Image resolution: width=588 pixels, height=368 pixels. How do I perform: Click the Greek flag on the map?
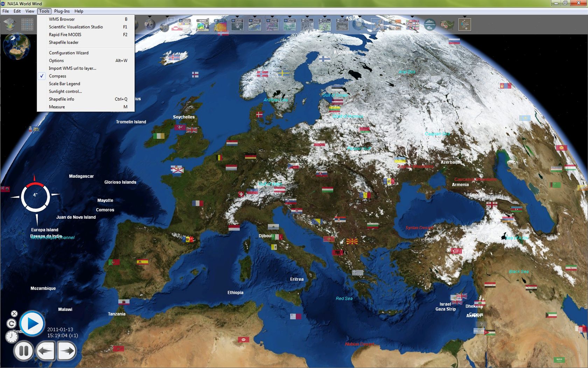click(358, 273)
